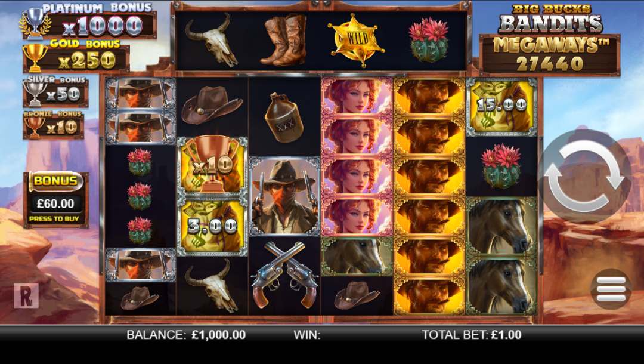Select the 3.00 money bag symbol

[x=212, y=226]
